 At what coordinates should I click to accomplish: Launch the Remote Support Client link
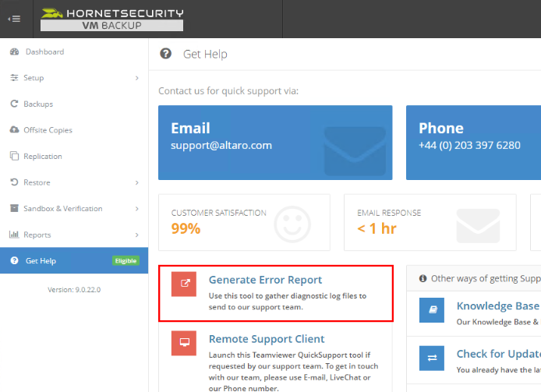pos(267,339)
